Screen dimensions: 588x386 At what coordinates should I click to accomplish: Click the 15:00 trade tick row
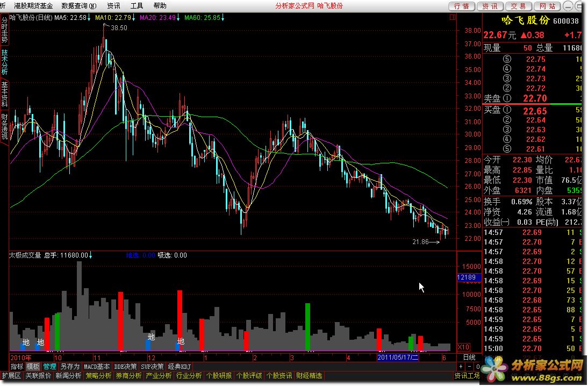(x=533, y=348)
